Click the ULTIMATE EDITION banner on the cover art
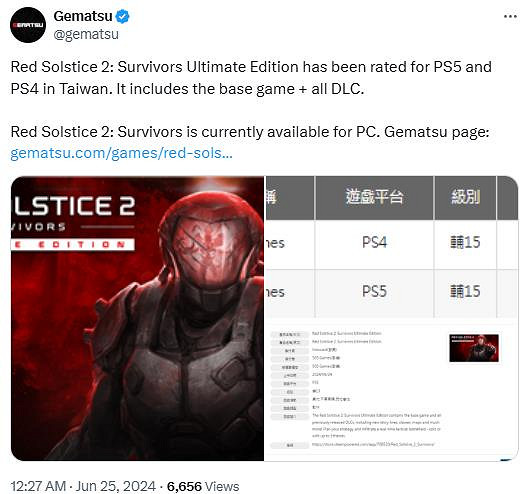The height and width of the screenshot is (494, 530). click(73, 244)
